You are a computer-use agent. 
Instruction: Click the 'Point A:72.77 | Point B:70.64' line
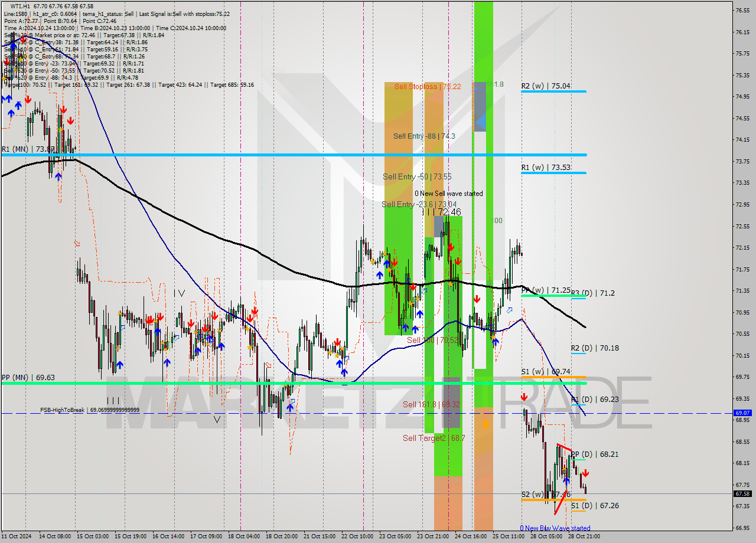tap(60, 21)
